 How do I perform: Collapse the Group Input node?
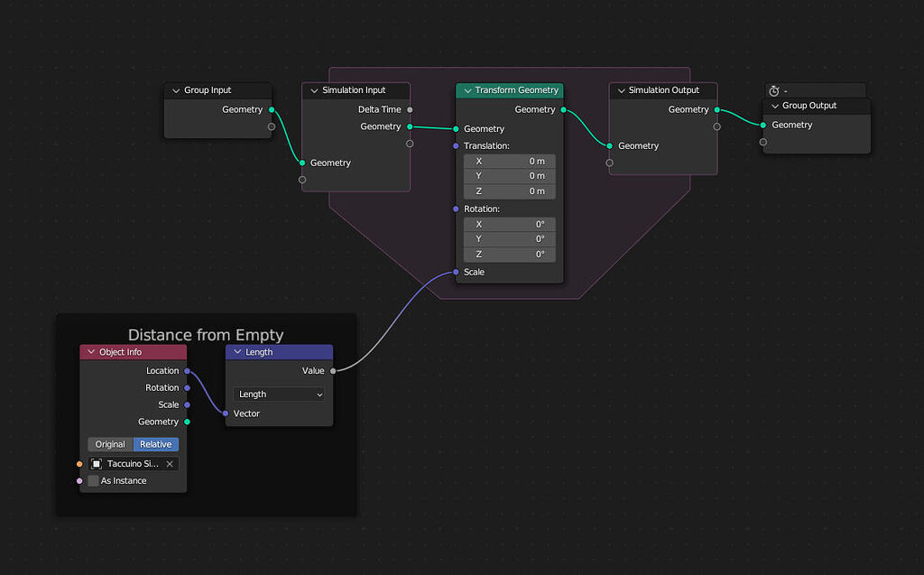(x=176, y=91)
